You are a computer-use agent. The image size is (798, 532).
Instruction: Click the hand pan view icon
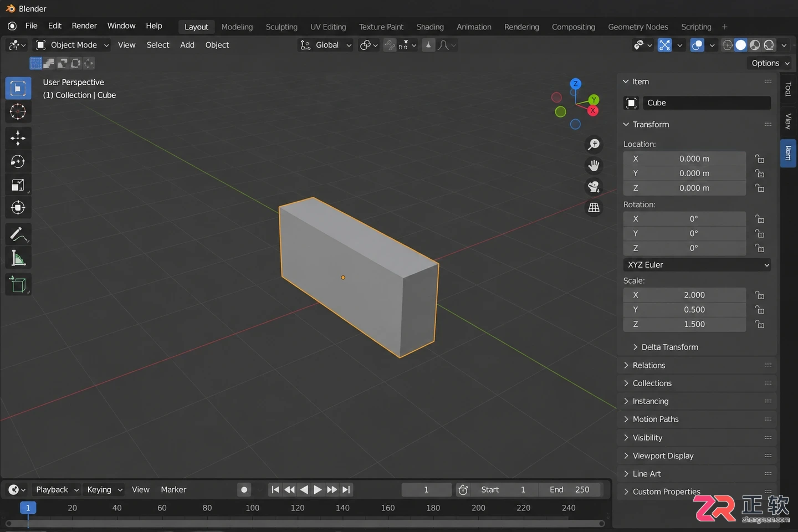click(x=594, y=166)
